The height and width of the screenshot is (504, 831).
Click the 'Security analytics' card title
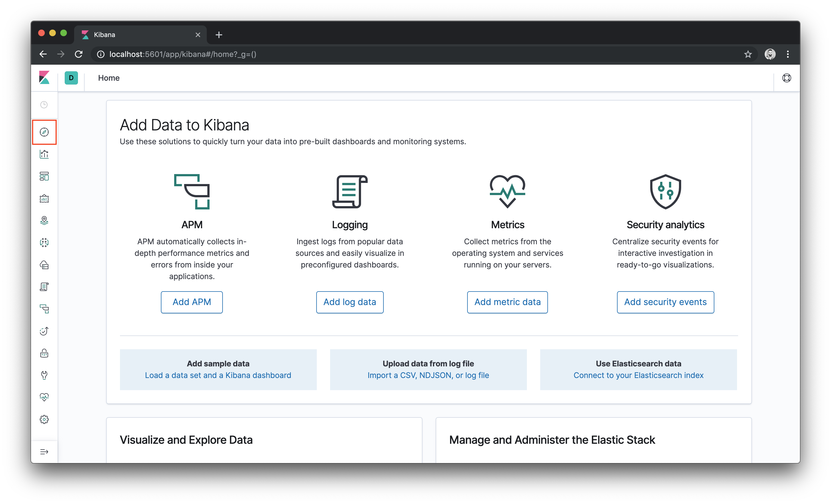665,225
